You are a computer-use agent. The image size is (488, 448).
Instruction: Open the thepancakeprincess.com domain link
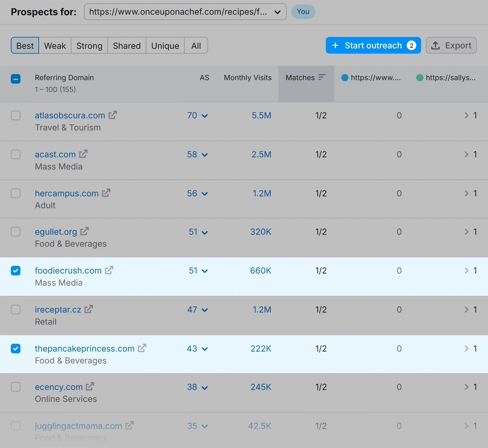[x=85, y=349]
